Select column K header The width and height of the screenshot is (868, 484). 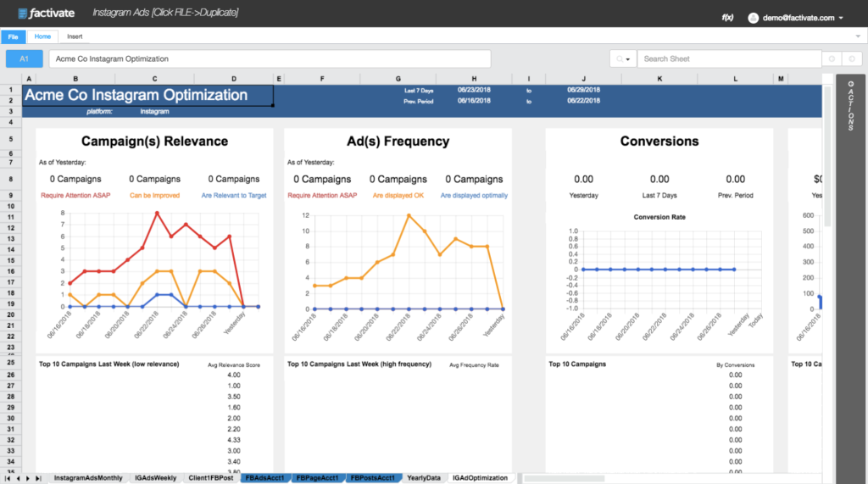[659, 79]
